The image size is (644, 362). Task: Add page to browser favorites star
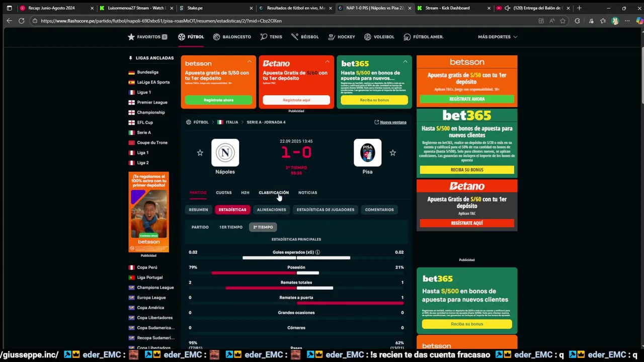[x=563, y=21]
